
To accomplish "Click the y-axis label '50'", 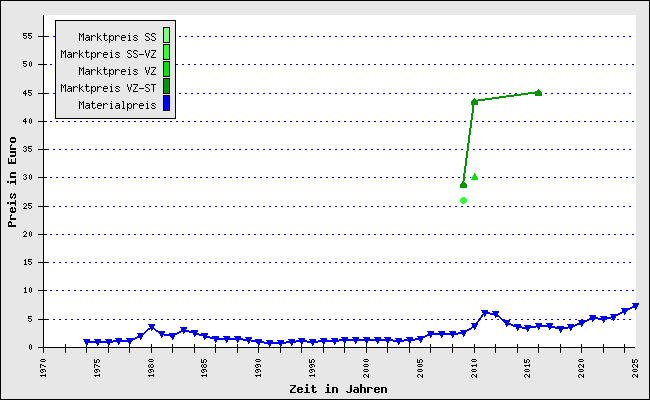I will pyautogui.click(x=27, y=64).
